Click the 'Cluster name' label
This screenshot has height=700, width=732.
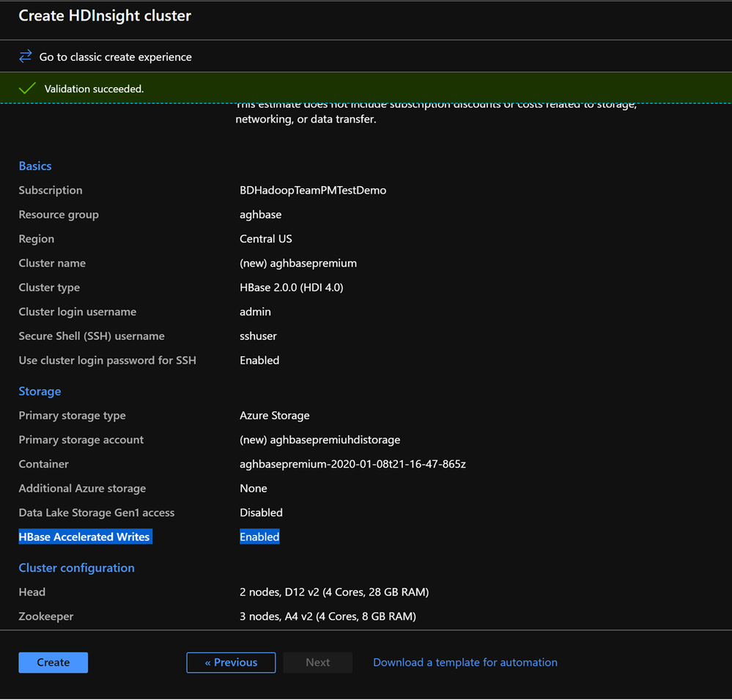click(52, 263)
